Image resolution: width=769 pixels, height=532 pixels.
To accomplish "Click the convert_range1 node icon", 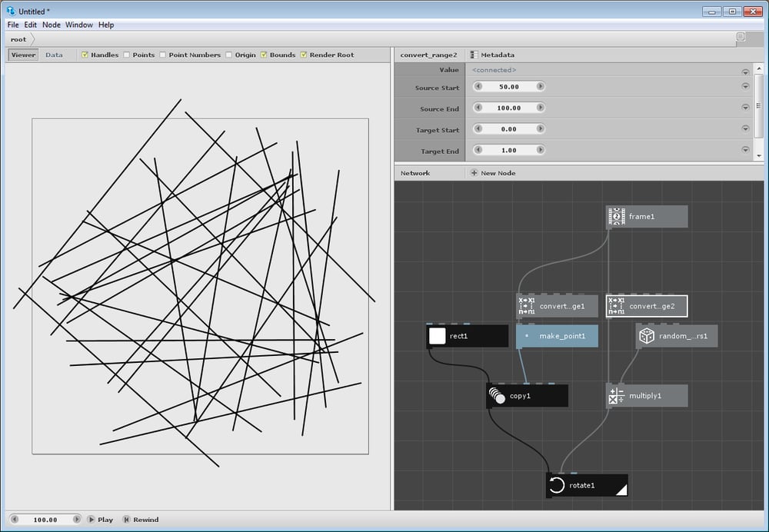I will point(527,306).
